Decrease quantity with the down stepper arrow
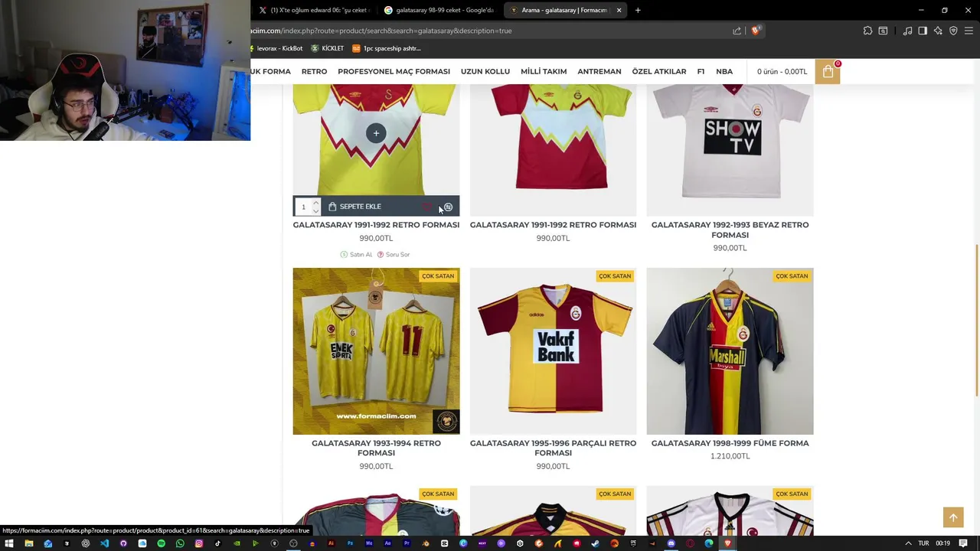Screen dimensions: 980x551 click(315, 210)
